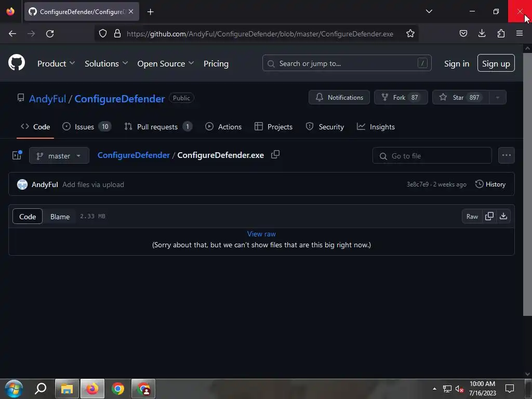Open the Save to Pocket icon
Viewport: 532px width, 399px height.
pos(463,34)
